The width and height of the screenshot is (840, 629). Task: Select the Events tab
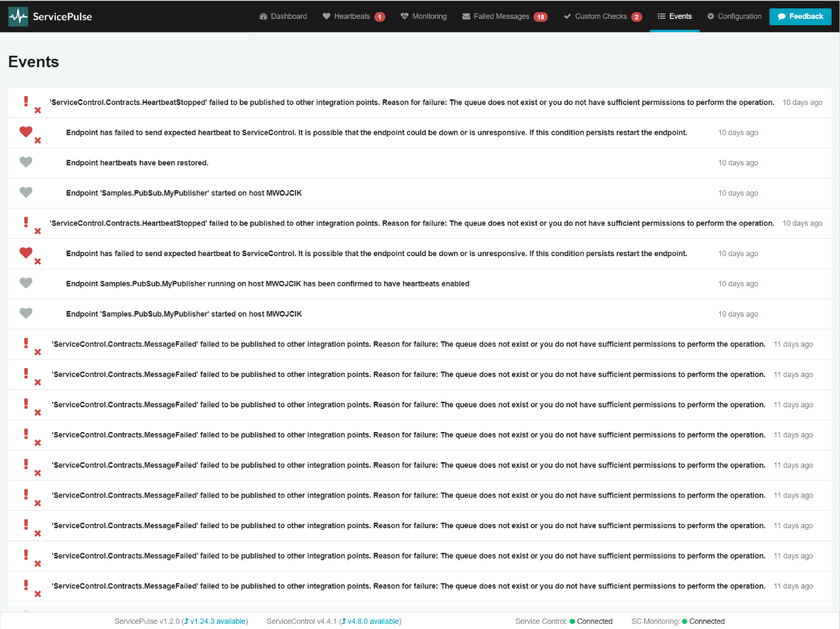click(675, 16)
